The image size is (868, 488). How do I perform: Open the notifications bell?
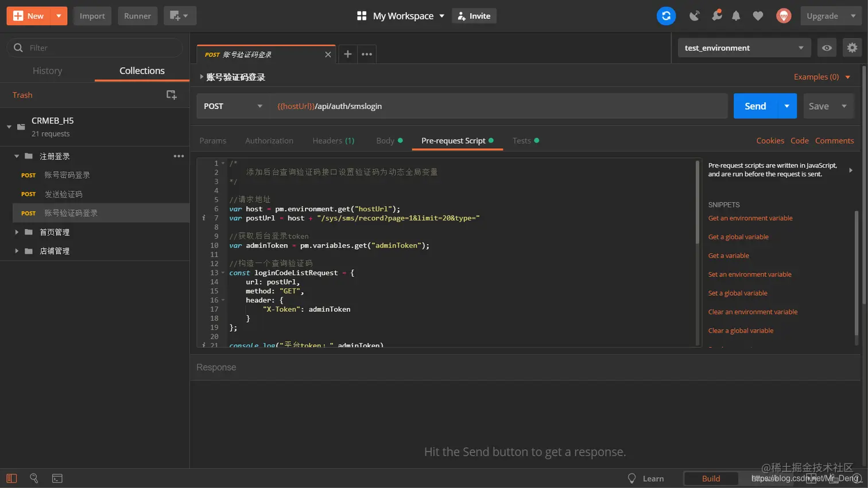coord(736,16)
